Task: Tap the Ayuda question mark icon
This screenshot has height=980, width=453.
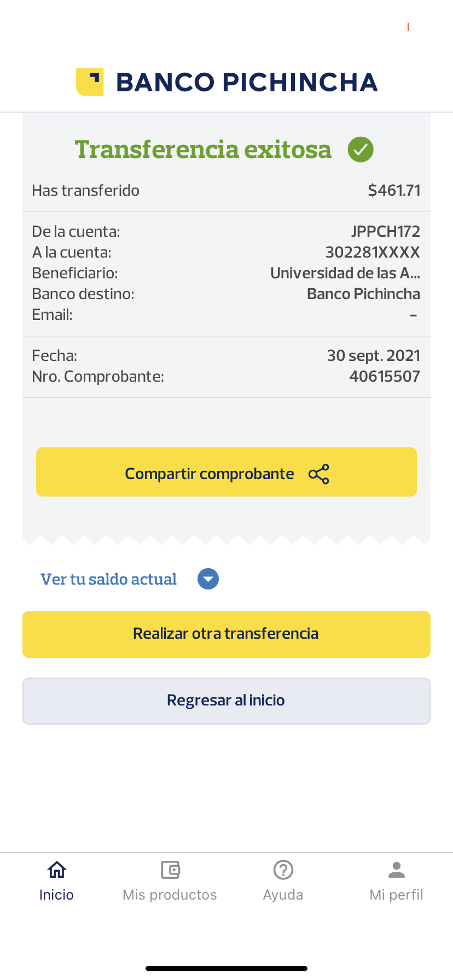Action: pos(283,869)
